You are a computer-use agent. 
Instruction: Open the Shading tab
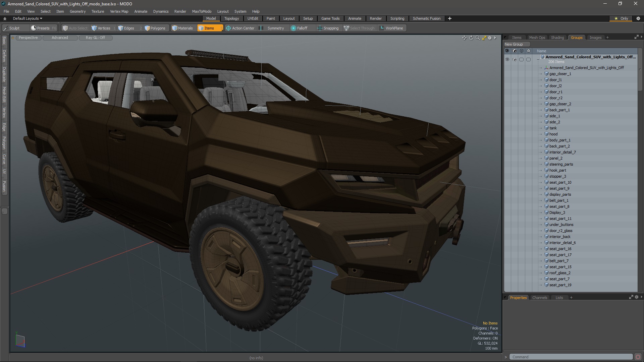[x=557, y=38]
